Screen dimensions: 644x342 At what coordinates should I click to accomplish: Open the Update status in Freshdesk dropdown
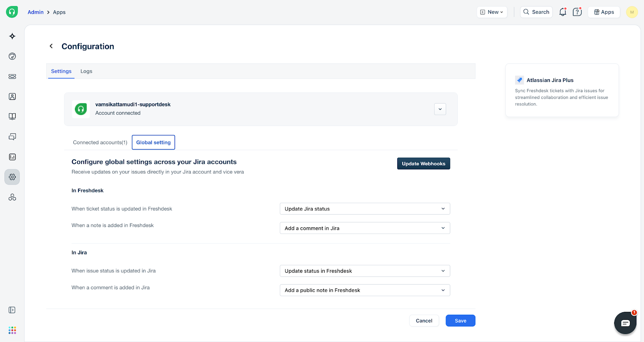click(365, 271)
